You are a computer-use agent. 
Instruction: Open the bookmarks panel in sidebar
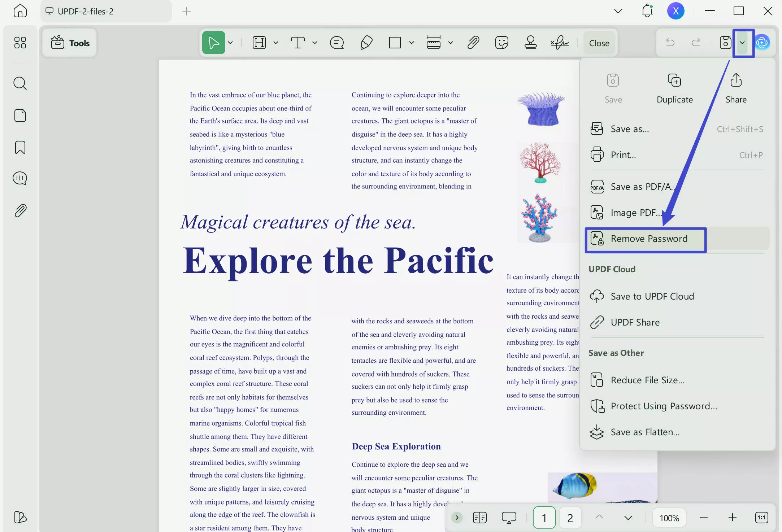(x=20, y=147)
